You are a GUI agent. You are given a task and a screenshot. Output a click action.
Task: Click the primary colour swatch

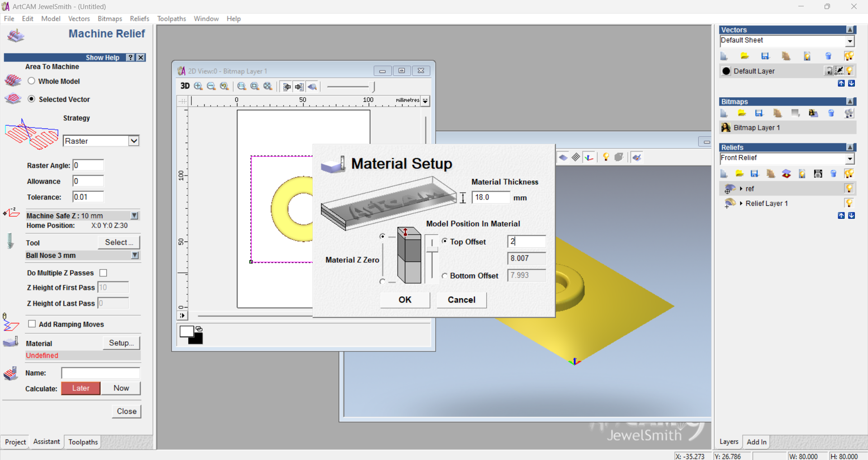186,331
